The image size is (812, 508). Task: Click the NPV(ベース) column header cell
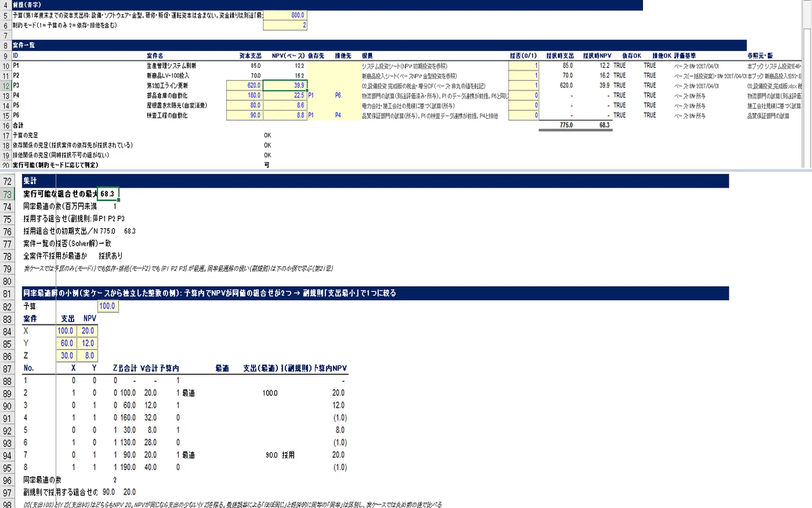288,56
